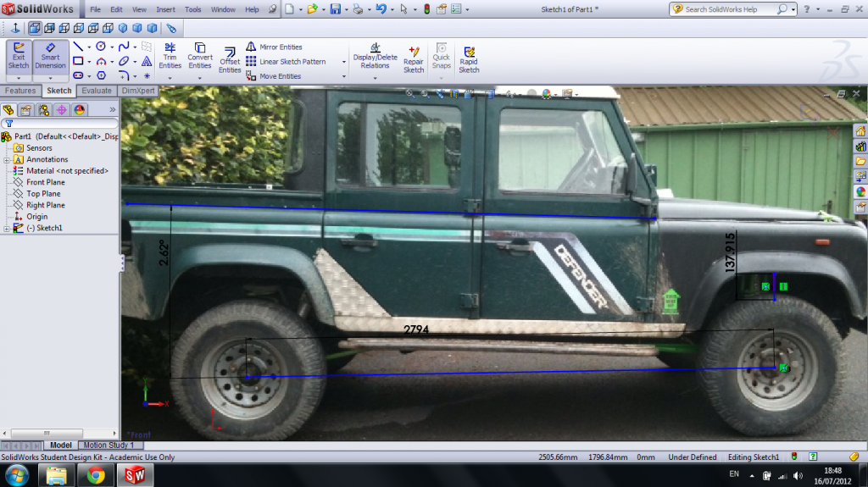The image size is (868, 487).
Task: Open the Smart Dimension dropdown arrow
Action: 50,77
